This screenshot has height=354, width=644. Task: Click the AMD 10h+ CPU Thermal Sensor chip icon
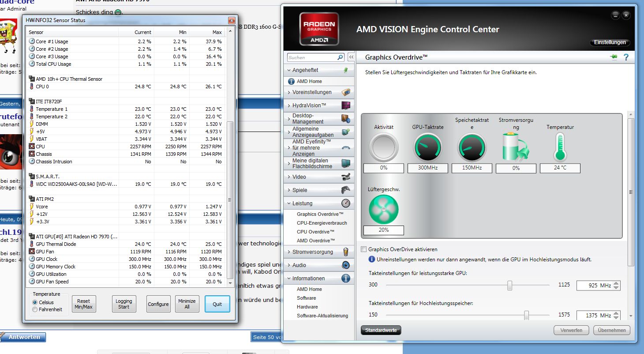pos(32,79)
